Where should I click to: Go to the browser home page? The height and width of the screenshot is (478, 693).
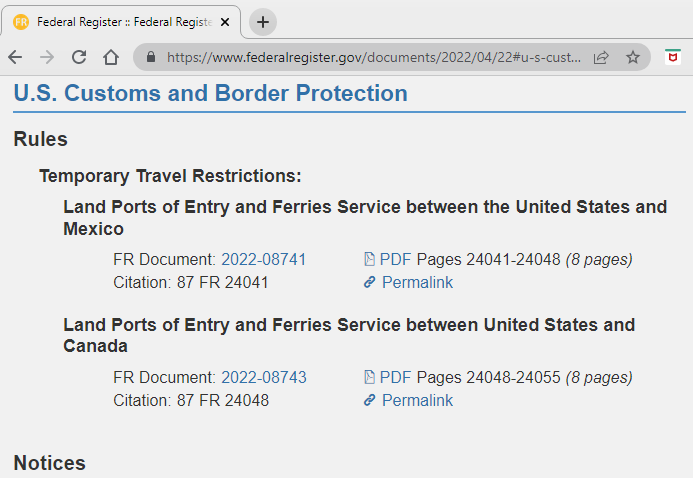click(x=111, y=57)
